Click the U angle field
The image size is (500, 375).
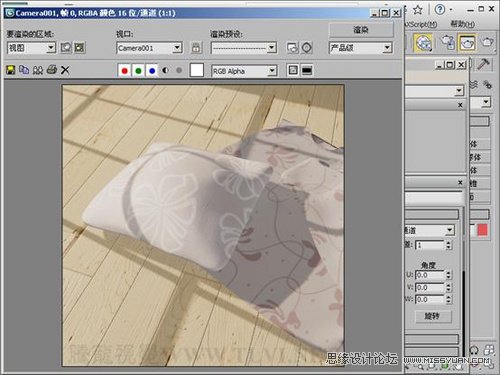[430, 275]
